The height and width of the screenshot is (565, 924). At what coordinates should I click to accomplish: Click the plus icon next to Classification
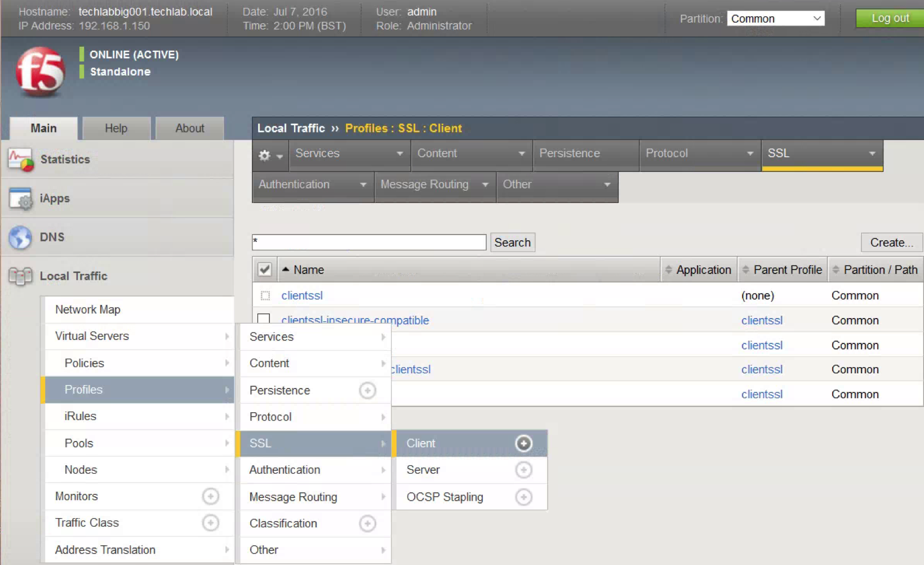coord(367,523)
